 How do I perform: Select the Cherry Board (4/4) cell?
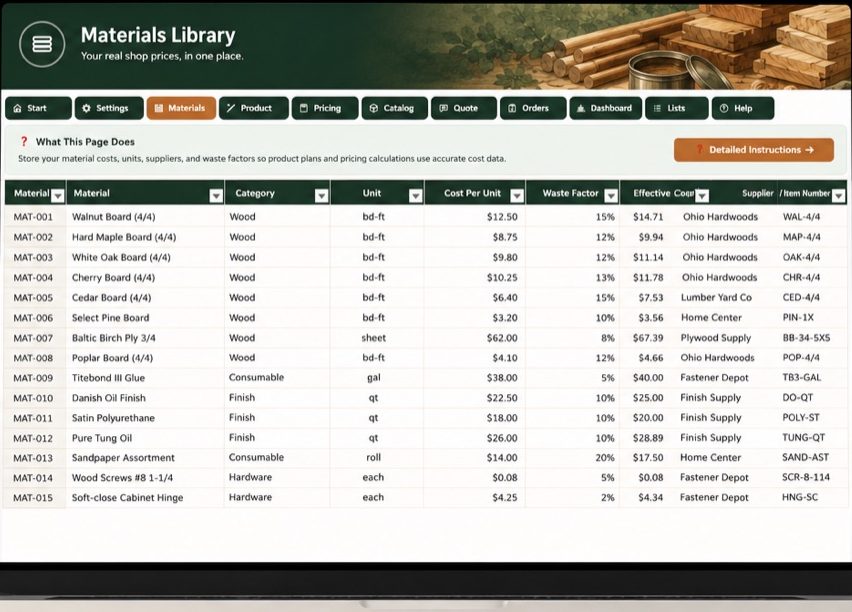point(145,277)
